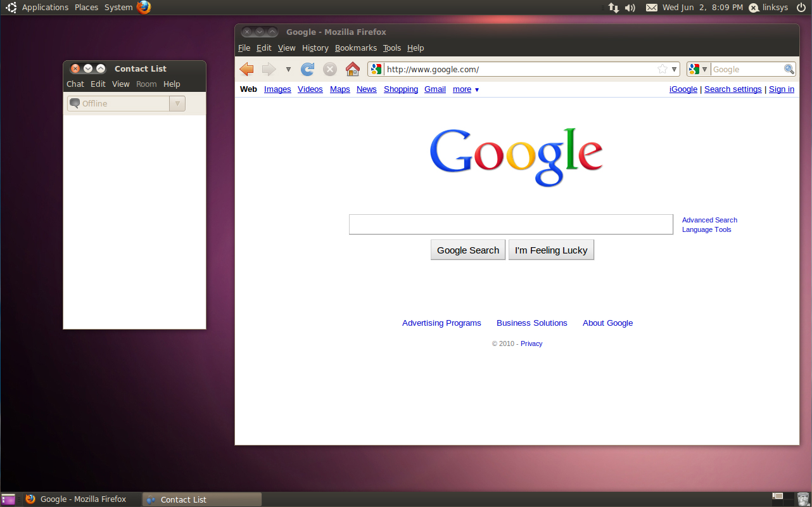
Task: Open the Firefox Help menu
Action: [416, 48]
